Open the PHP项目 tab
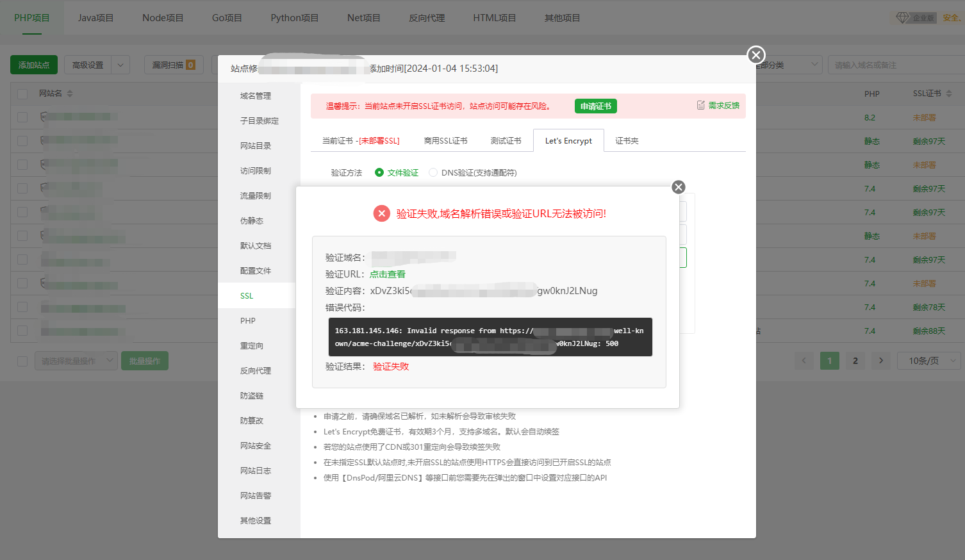 32,18
